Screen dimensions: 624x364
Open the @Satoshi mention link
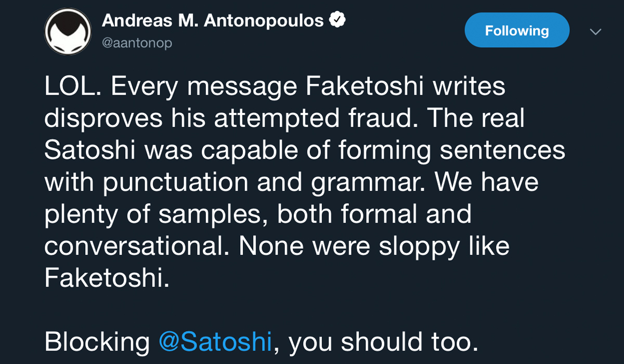(x=215, y=341)
